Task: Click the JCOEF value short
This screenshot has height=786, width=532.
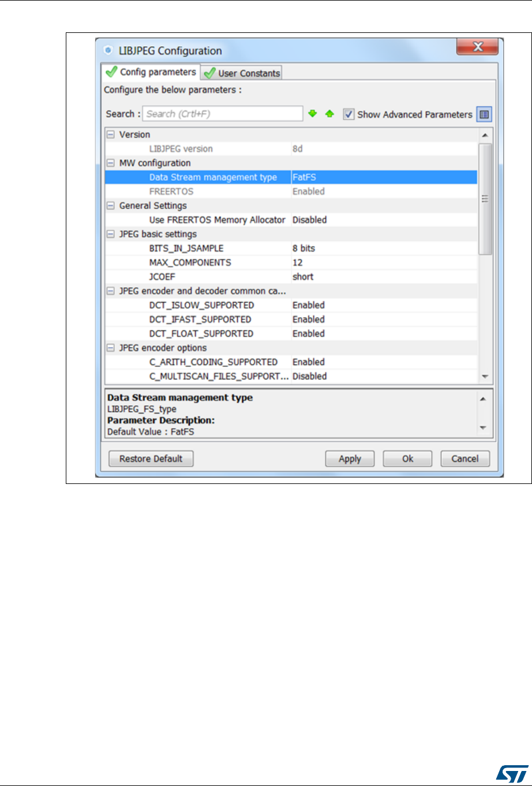Action: click(x=303, y=277)
